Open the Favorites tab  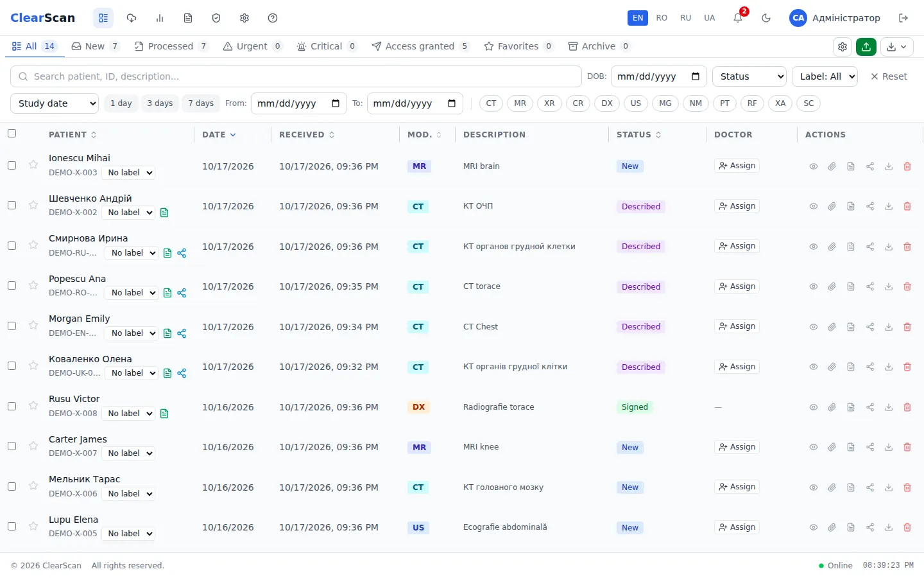tap(518, 46)
